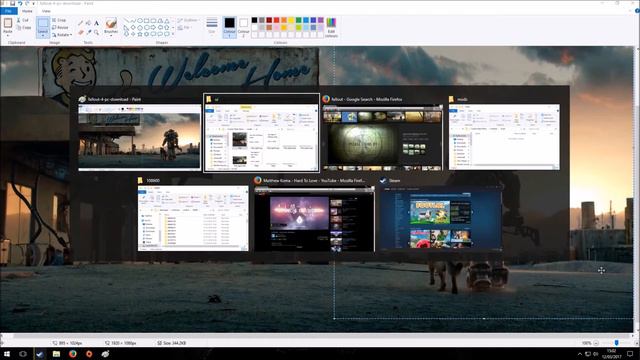This screenshot has height=360, width=640.
Task: Select the Magnifier tool
Action: [97, 32]
